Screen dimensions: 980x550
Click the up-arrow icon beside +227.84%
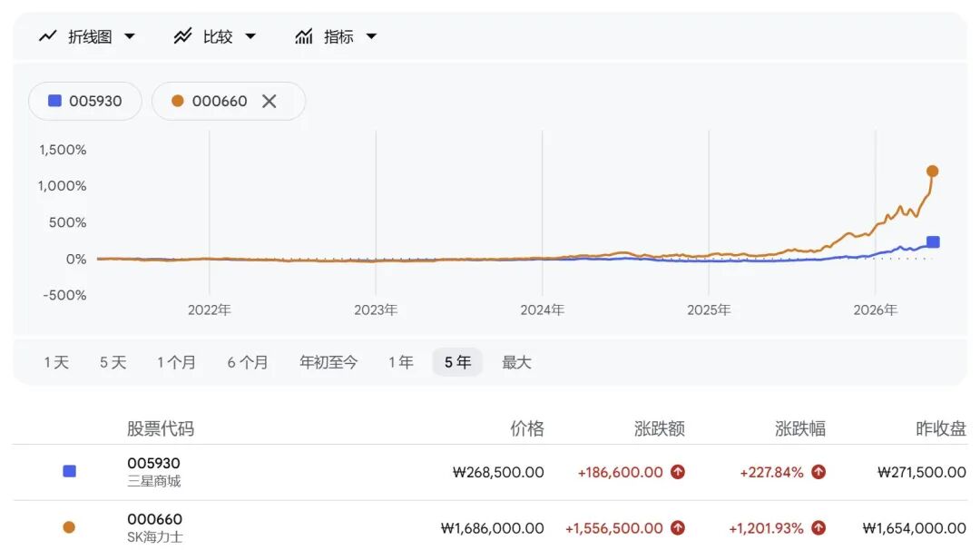click(818, 472)
